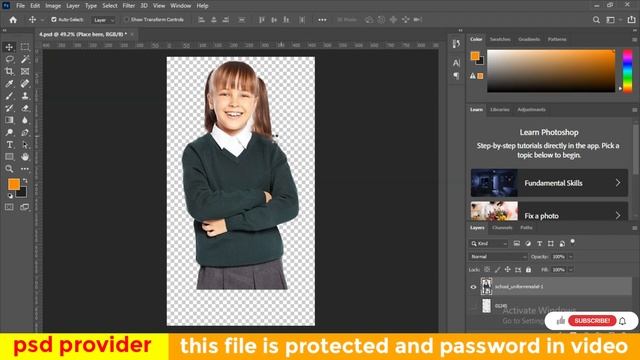Click the vertical hue slider in Color panel

[x=627, y=71]
